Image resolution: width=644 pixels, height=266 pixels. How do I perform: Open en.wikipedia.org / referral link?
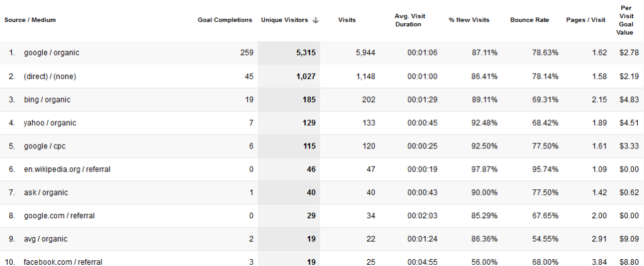pyautogui.click(x=67, y=169)
